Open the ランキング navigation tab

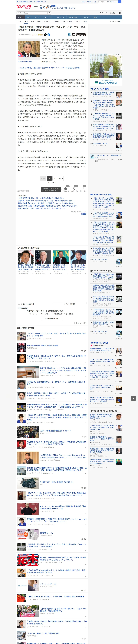pyautogui.click(x=86, y=17)
